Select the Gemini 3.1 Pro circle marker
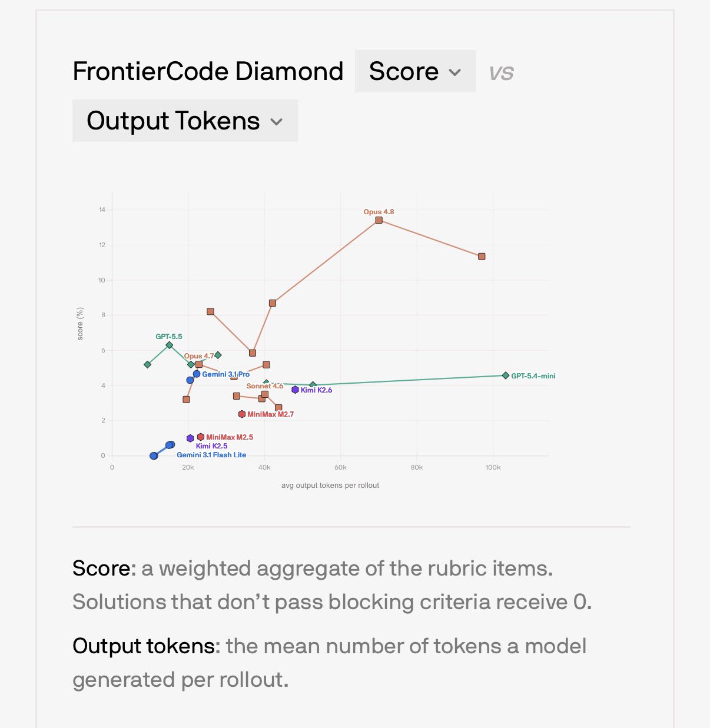The image size is (710, 728). pyautogui.click(x=197, y=374)
